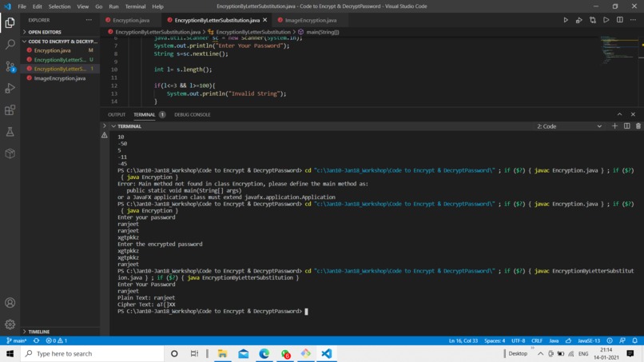Split the terminal panel
The width and height of the screenshot is (644, 362).
coord(626,126)
